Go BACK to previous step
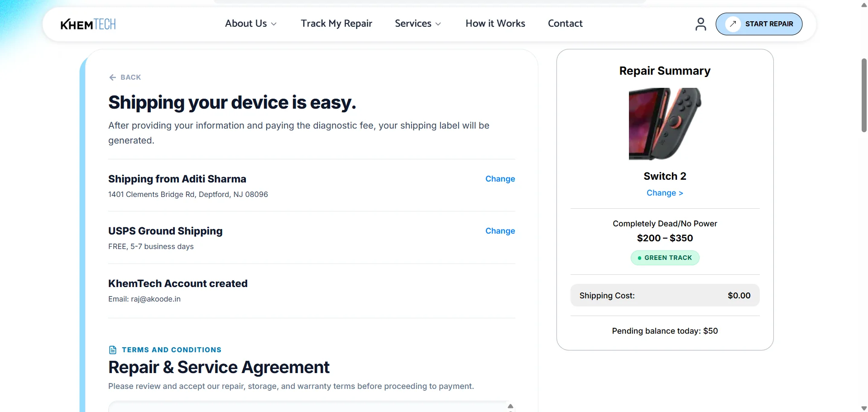868x412 pixels. (x=125, y=77)
